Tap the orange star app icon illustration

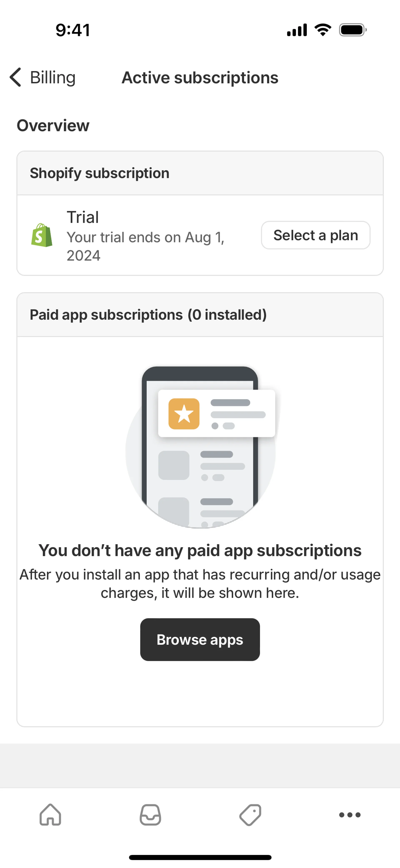coord(184,414)
